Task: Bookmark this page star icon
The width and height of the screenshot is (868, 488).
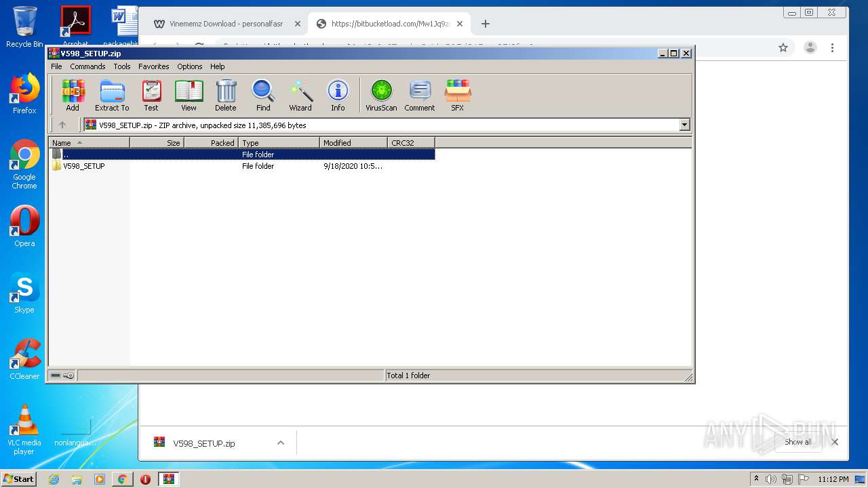Action: pos(783,47)
